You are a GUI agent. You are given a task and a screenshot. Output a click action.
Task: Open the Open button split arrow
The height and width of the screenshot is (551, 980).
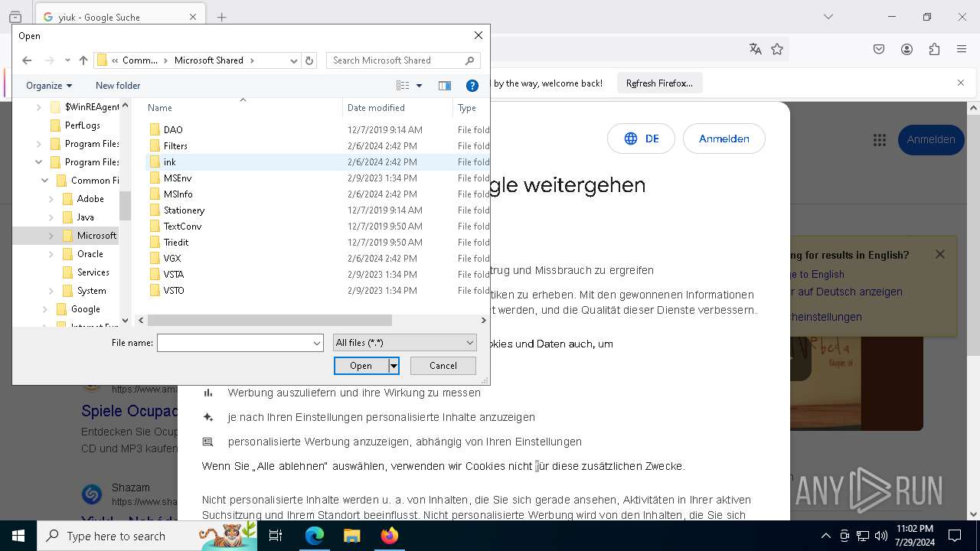(394, 366)
